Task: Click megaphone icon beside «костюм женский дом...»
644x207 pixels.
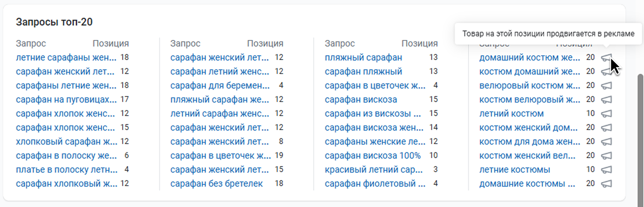Action: pos(606,128)
